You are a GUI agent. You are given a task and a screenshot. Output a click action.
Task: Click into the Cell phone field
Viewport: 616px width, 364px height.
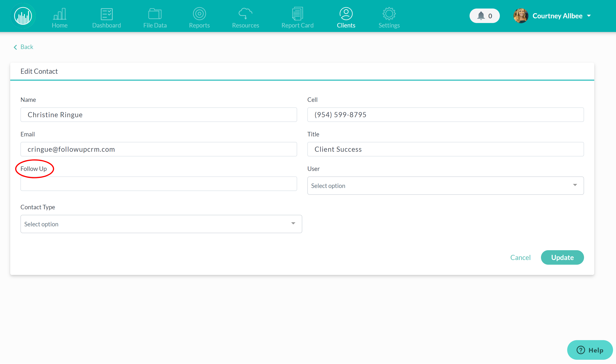tap(445, 114)
